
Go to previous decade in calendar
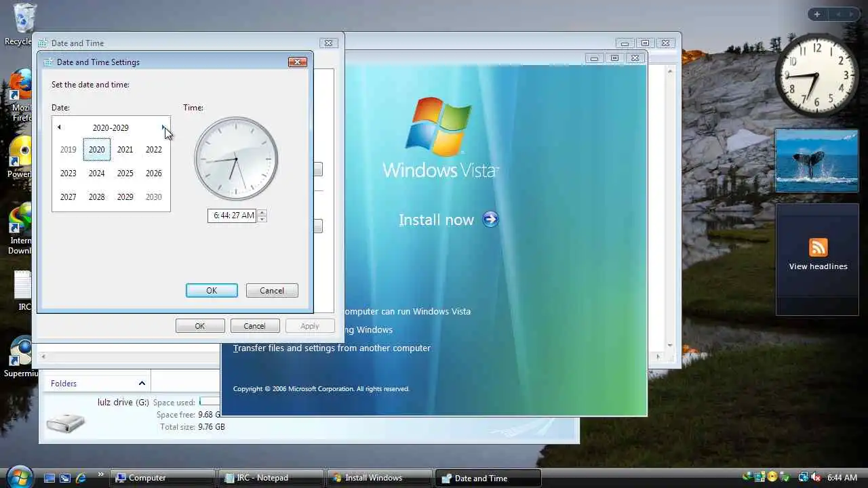pyautogui.click(x=59, y=127)
